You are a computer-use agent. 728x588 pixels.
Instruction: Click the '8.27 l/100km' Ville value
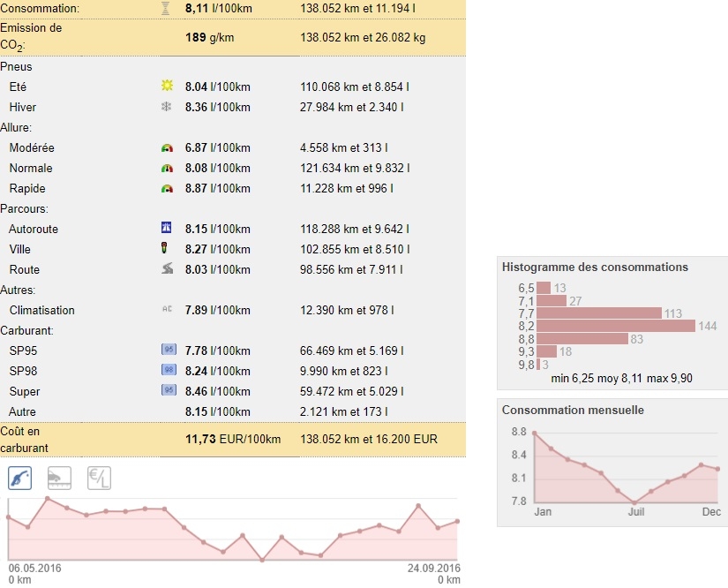218,249
